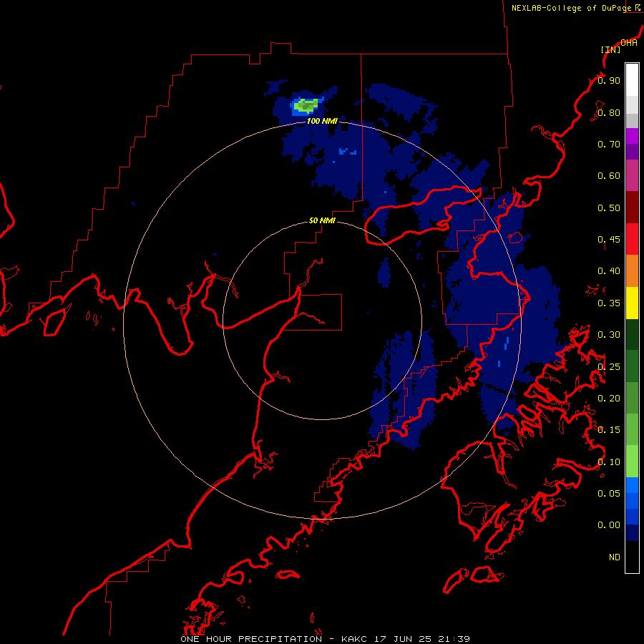Select the yellow legend swatch at 0.35
The image size is (644, 644).
pyautogui.click(x=632, y=303)
